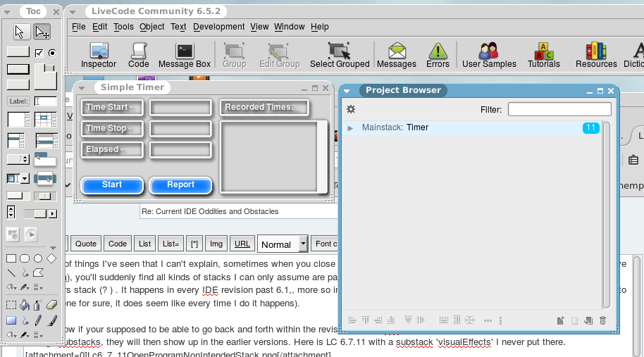Open the Errors panel icon
Viewport: 644px width, 357px height.
coord(438,55)
